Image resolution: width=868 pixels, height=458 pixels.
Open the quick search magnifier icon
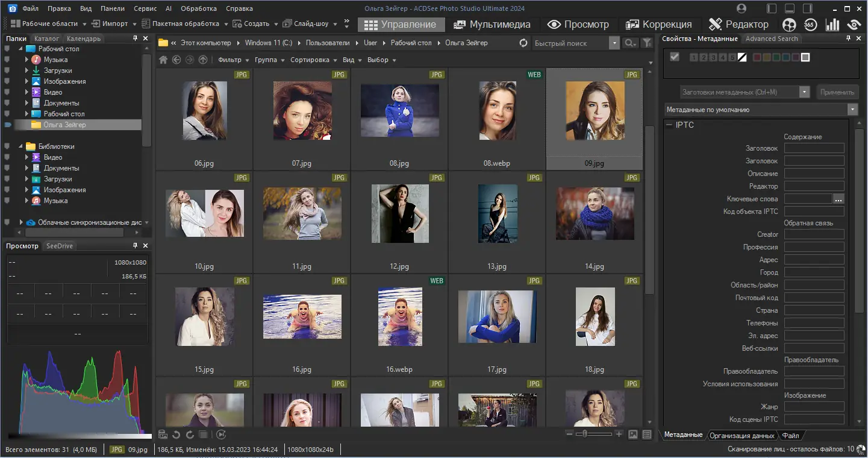(x=630, y=43)
